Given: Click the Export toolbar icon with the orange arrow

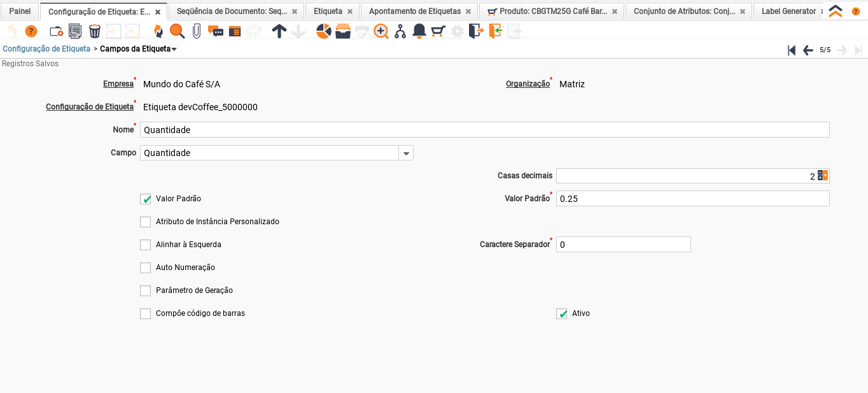Looking at the screenshot, I should coord(477,31).
